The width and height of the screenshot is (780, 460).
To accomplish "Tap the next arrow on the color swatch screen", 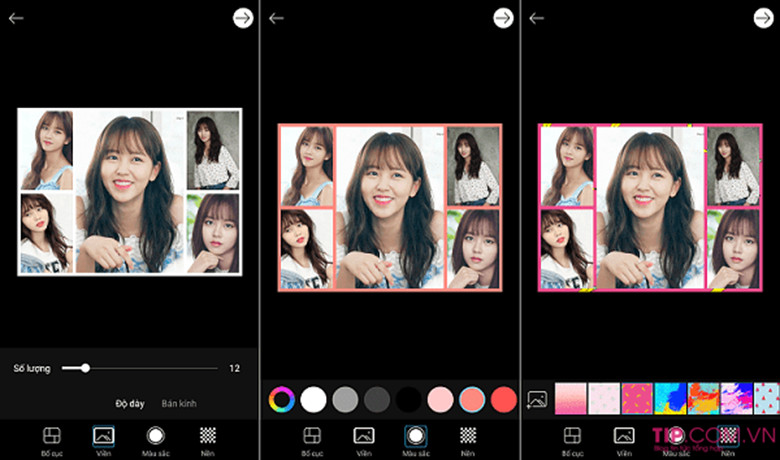I will tap(503, 18).
